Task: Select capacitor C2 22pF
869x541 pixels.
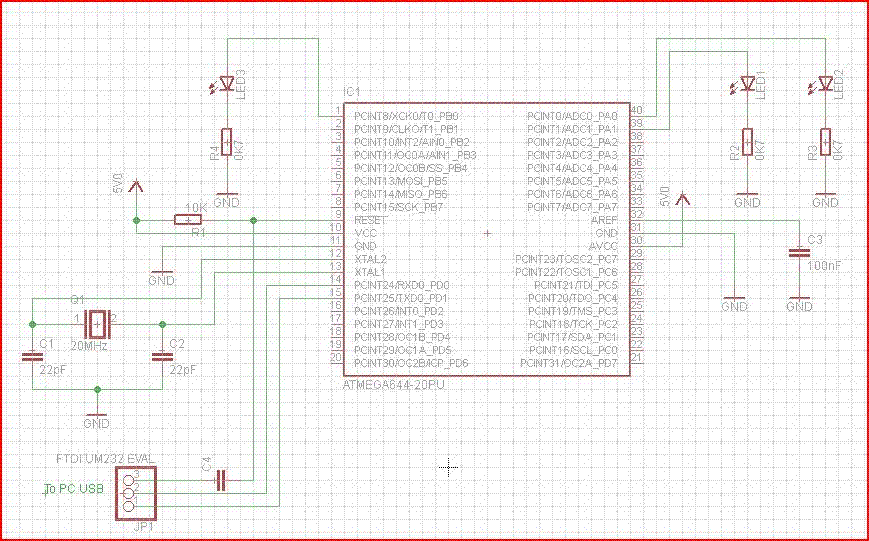Action: [162, 357]
